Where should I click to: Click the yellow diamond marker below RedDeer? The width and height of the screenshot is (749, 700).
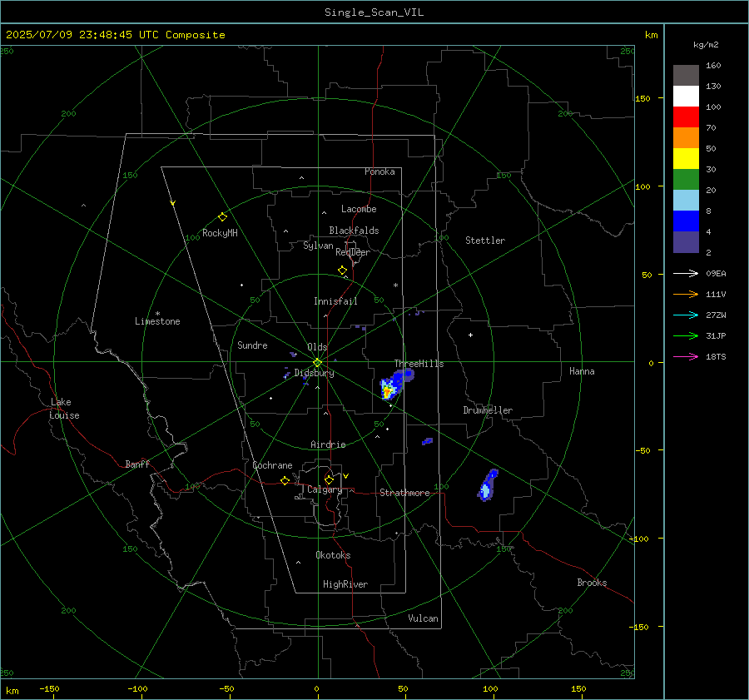click(342, 271)
